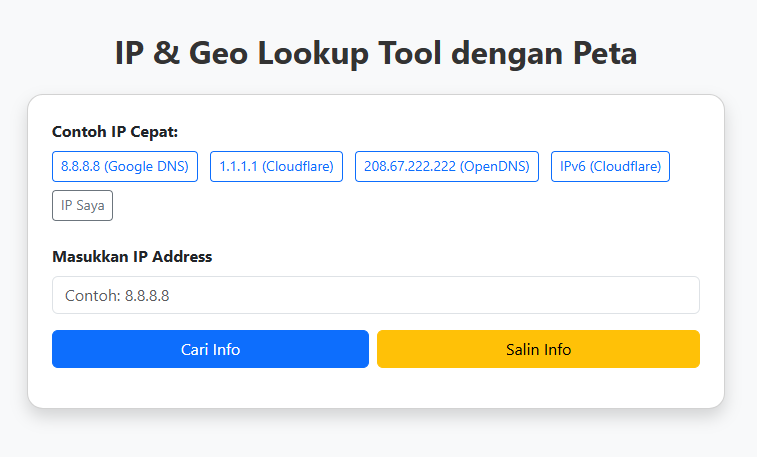The height and width of the screenshot is (457, 757).
Task: Focus the IP address input field
Action: click(x=376, y=295)
